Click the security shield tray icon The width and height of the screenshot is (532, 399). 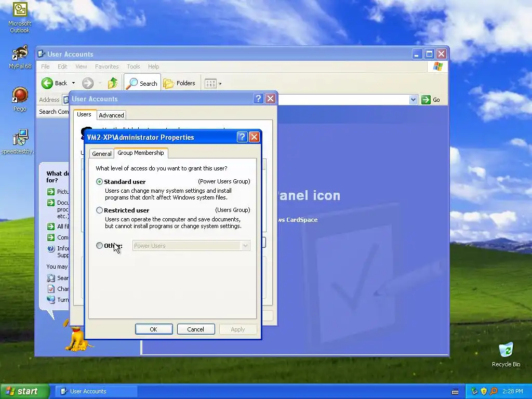(x=484, y=391)
